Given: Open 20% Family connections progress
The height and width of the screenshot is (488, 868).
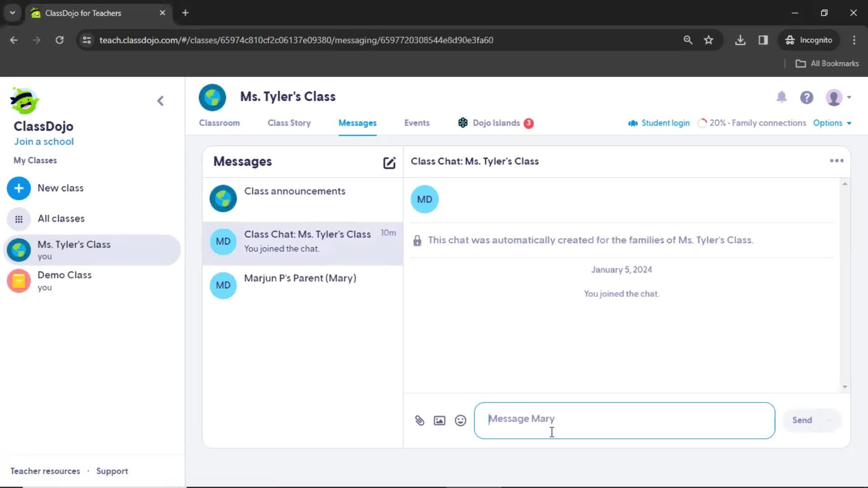Looking at the screenshot, I should (752, 123).
